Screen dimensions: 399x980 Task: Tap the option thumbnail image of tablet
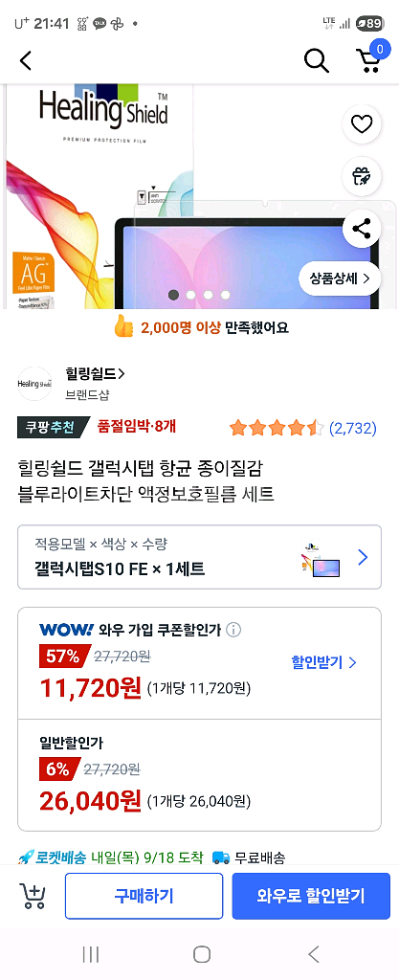[321, 558]
